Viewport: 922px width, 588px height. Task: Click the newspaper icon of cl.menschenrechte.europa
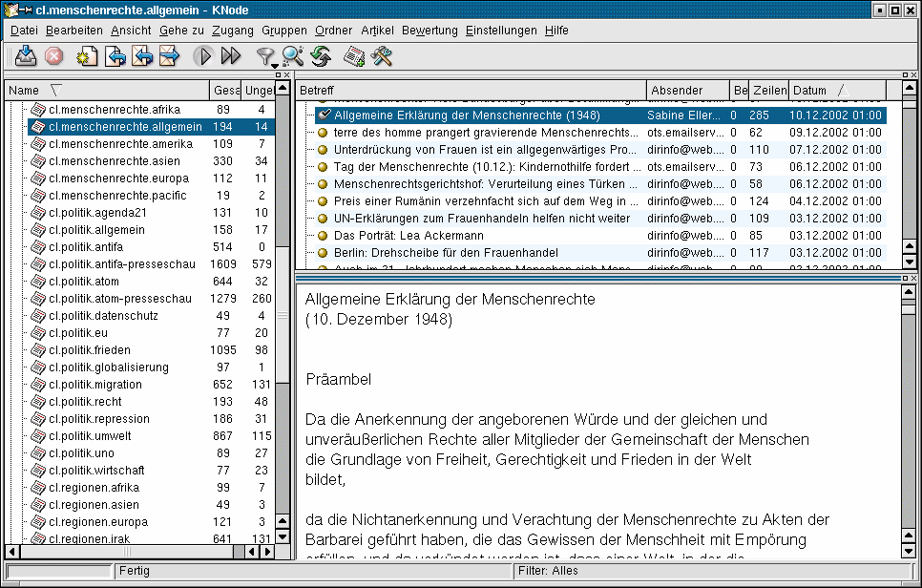pyautogui.click(x=38, y=178)
